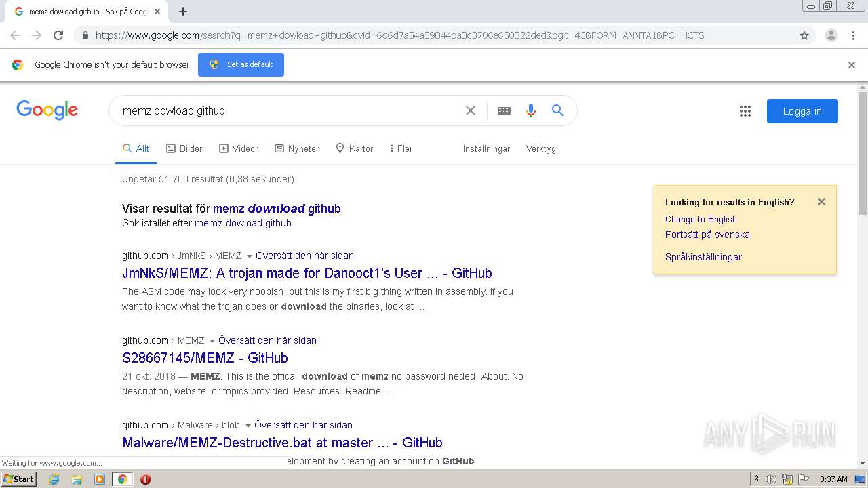Dismiss the default browser notification bar
Image resolution: width=868 pixels, height=488 pixels.
[852, 65]
